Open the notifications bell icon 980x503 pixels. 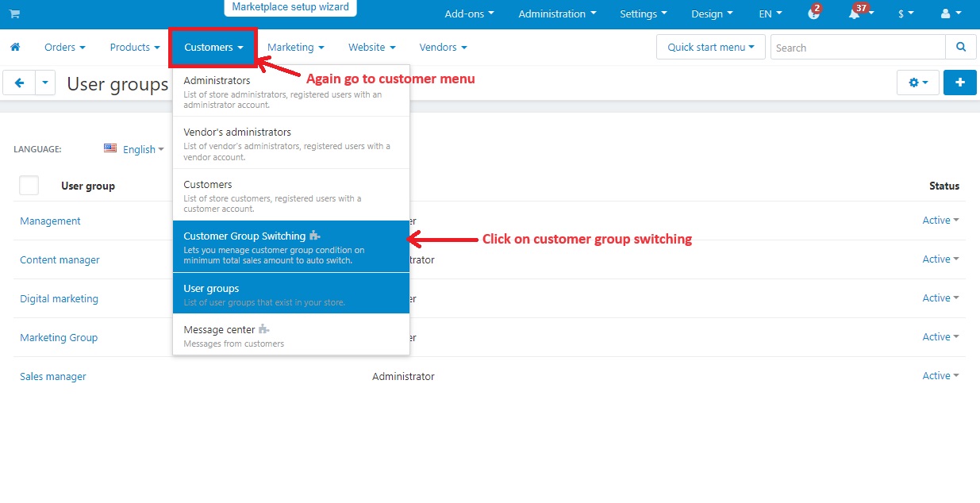point(855,14)
